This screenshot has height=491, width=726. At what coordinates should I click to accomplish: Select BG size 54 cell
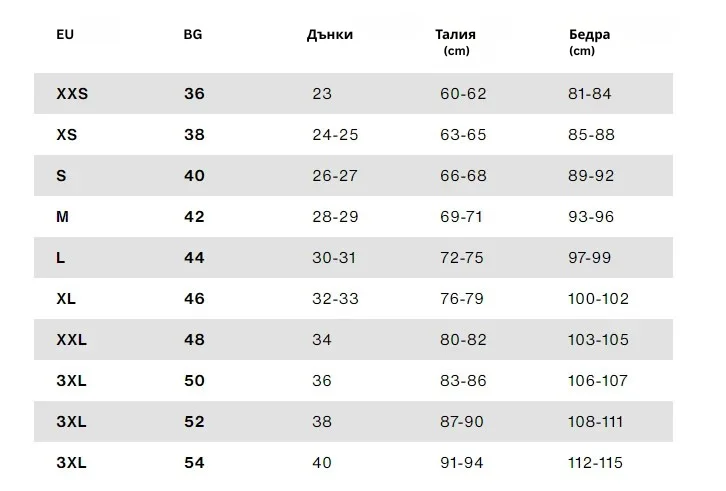(x=194, y=463)
